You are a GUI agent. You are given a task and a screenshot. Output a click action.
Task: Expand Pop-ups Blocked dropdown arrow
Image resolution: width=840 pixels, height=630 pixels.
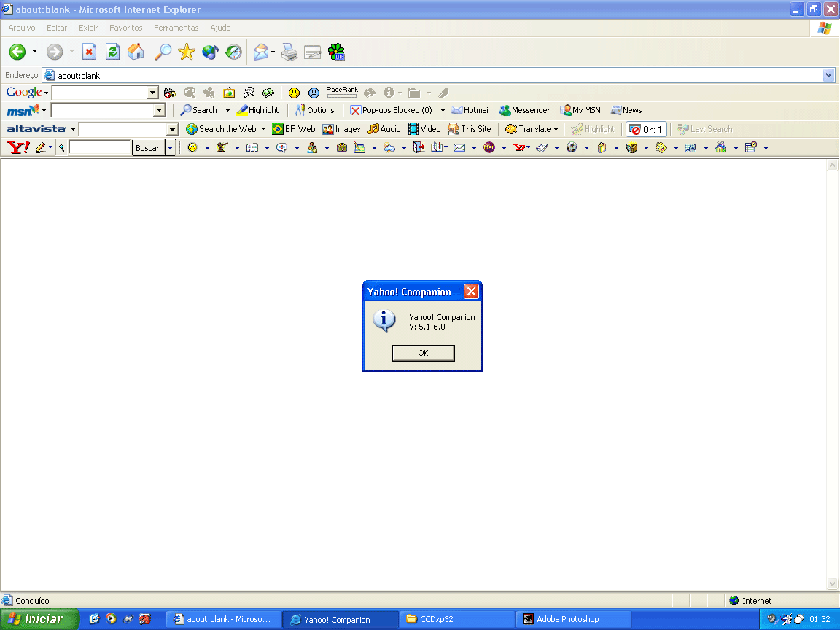[443, 110]
